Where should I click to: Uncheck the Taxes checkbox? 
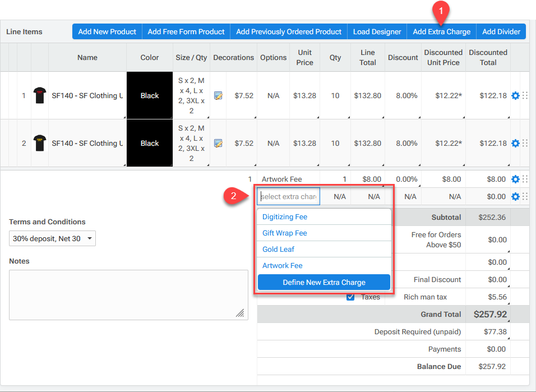[x=350, y=297]
